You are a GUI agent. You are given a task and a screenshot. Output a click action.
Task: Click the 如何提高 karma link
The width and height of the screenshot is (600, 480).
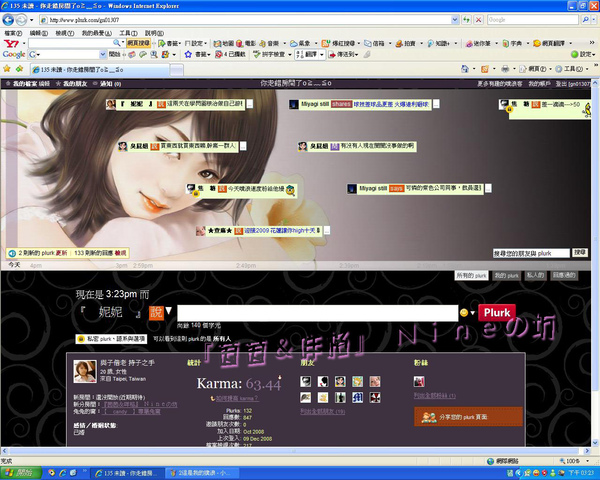237,399
